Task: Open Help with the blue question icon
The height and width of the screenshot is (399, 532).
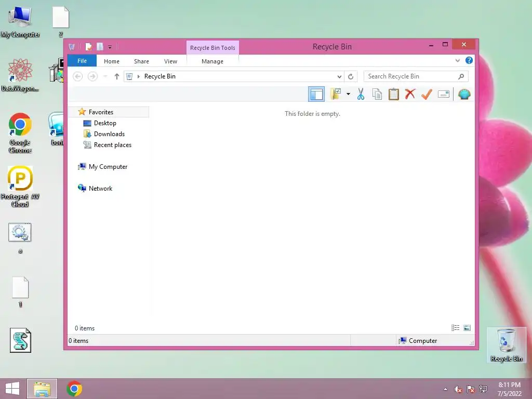Action: [x=469, y=60]
